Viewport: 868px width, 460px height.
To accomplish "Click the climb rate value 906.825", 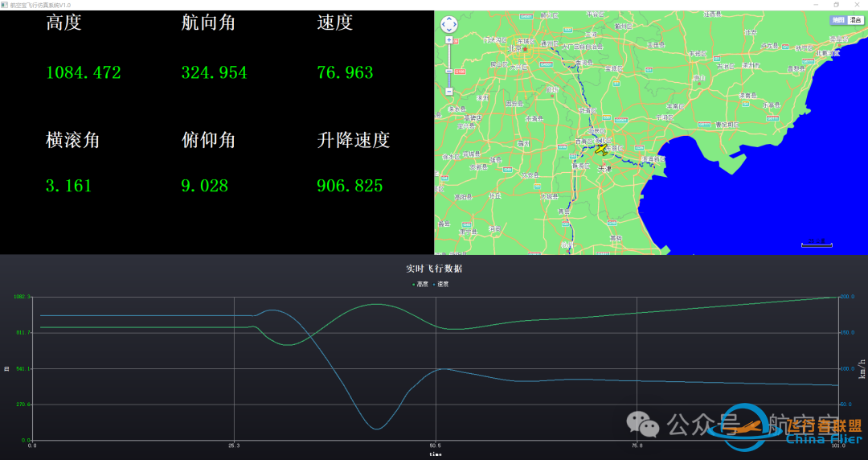I will click(350, 186).
